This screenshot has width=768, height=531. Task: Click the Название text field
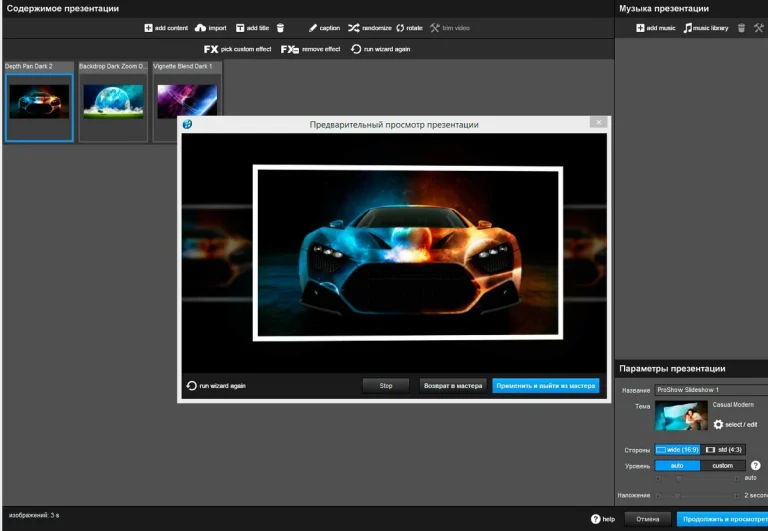coord(711,390)
